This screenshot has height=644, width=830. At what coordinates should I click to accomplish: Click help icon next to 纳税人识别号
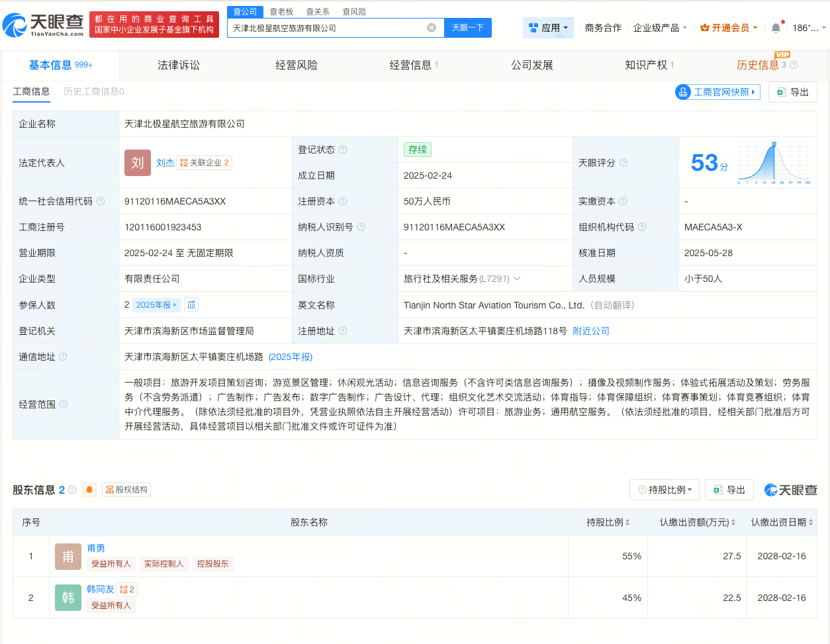click(x=361, y=227)
